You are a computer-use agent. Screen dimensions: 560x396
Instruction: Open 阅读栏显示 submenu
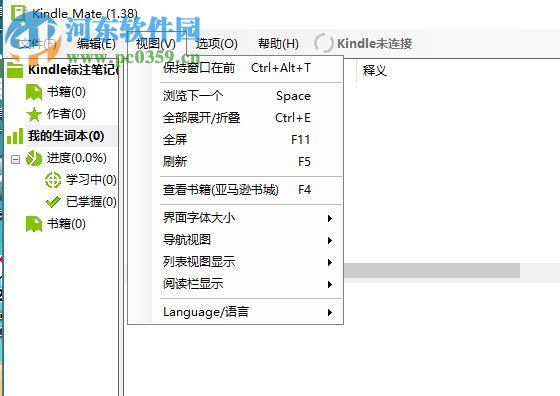(x=236, y=284)
